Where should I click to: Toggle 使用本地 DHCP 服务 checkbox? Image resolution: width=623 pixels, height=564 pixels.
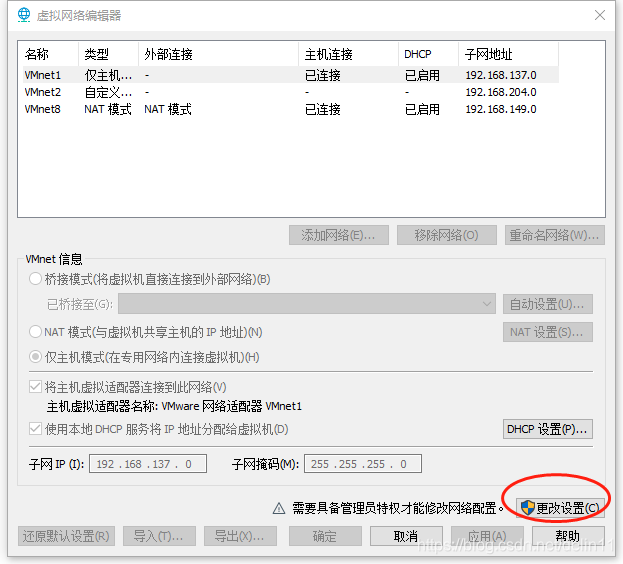click(x=35, y=429)
